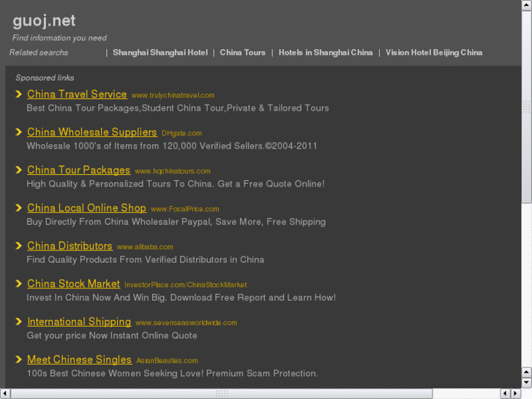Click the arrow icon beside China Distributors

pos(19,246)
